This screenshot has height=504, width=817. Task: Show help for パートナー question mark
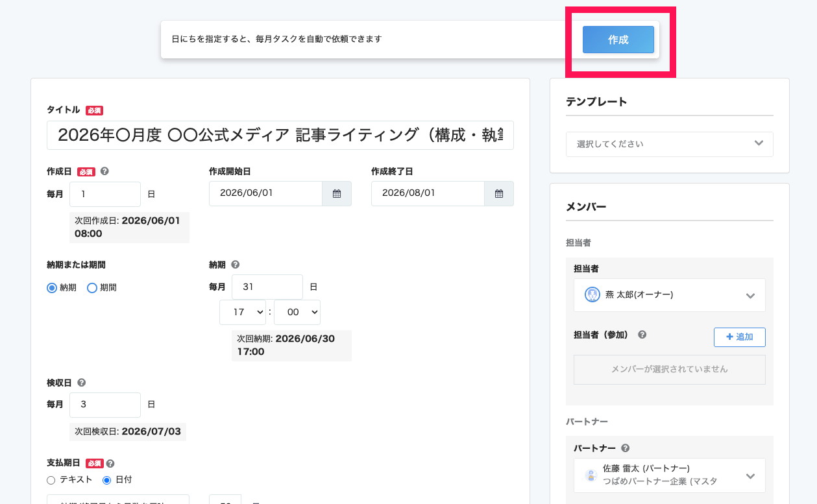click(625, 448)
